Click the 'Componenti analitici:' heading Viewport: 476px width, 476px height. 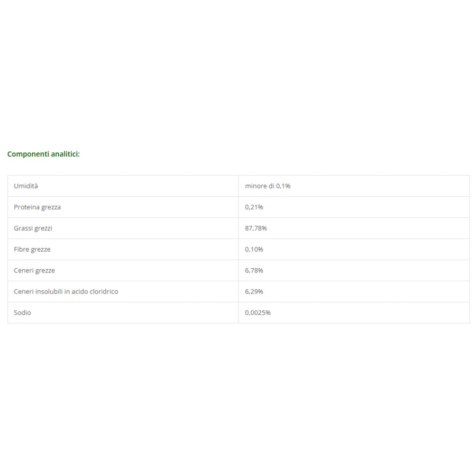43,154
